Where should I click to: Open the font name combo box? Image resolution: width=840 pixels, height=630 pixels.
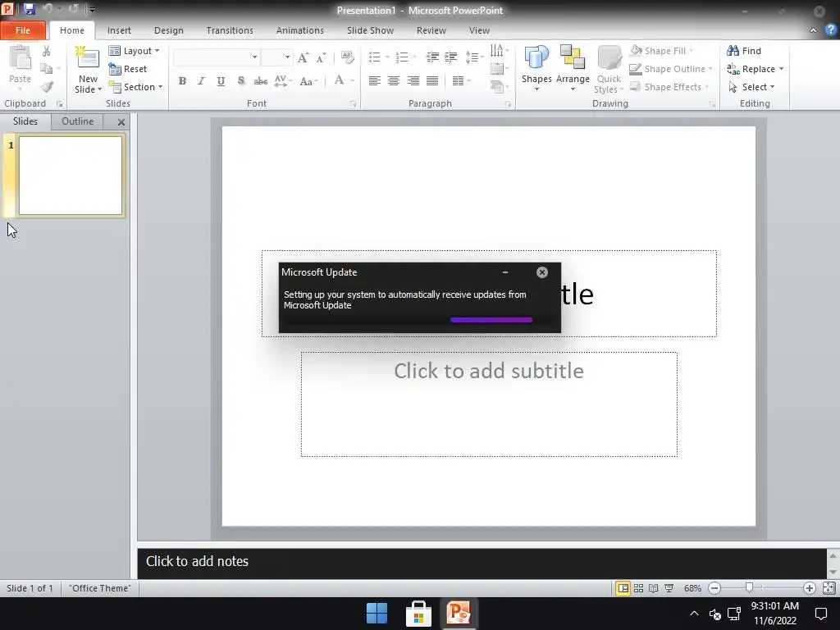coord(217,57)
